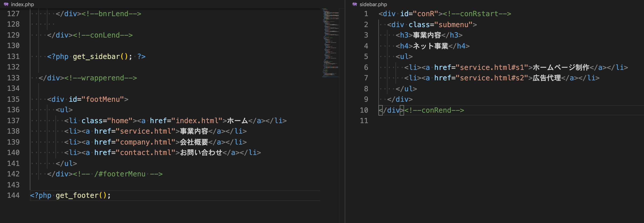Viewport: 644px width, 223px height.
Task: Switch to the sidebar.php tab
Action: coord(373,4)
